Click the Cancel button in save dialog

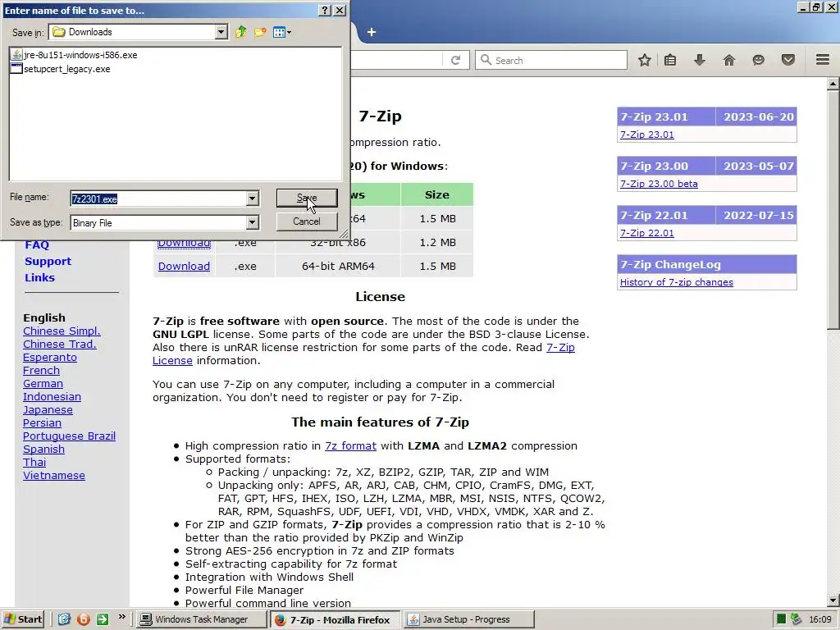click(307, 221)
